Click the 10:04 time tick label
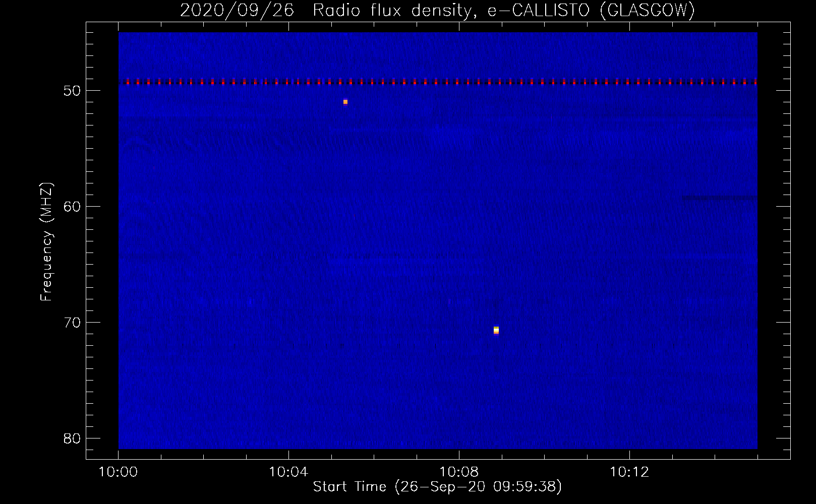 coord(288,472)
